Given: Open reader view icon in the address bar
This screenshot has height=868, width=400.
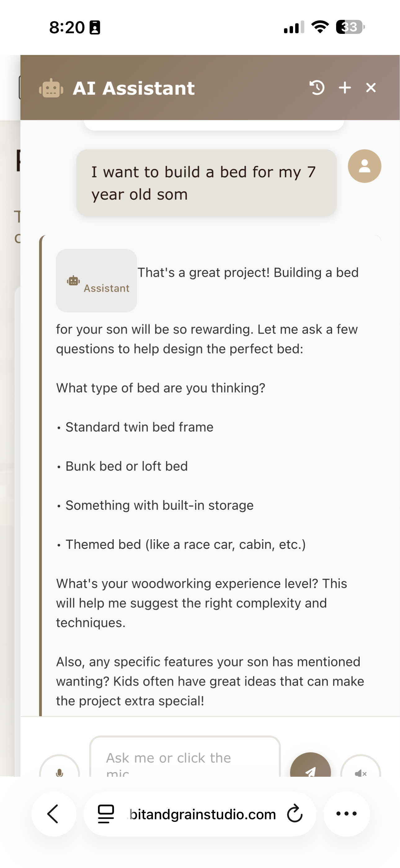Looking at the screenshot, I should click(105, 814).
